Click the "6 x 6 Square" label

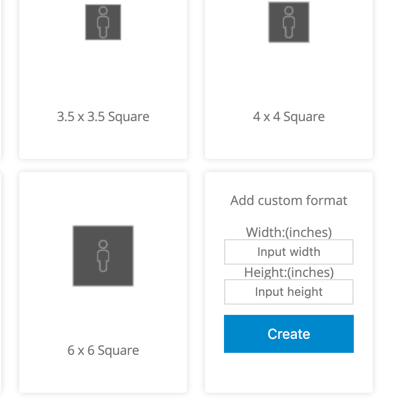point(103,350)
